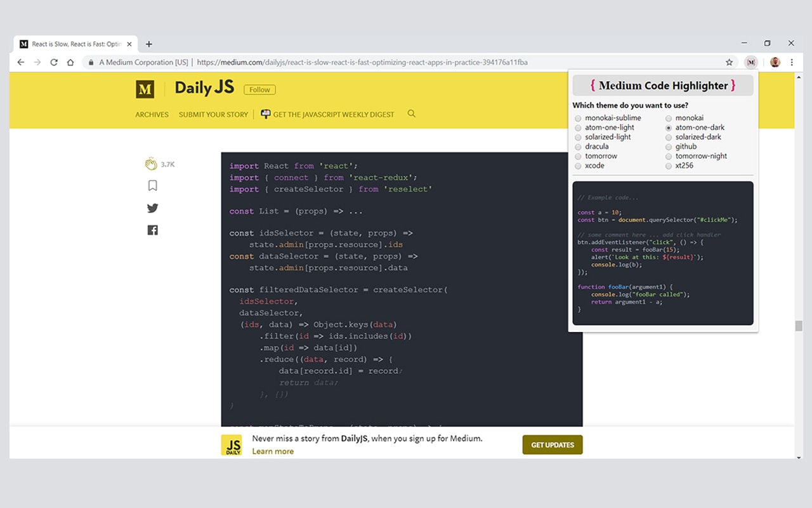
Task: Switch to the tomorrow-night theme
Action: [669, 156]
